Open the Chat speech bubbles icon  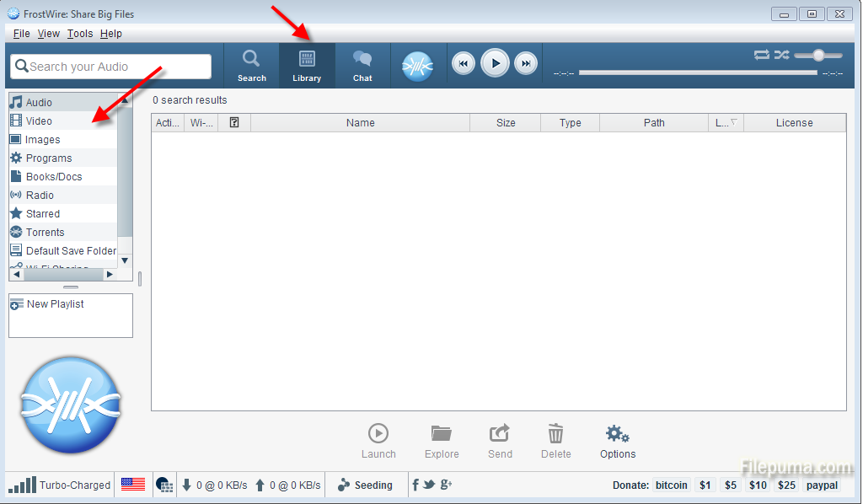(x=362, y=59)
